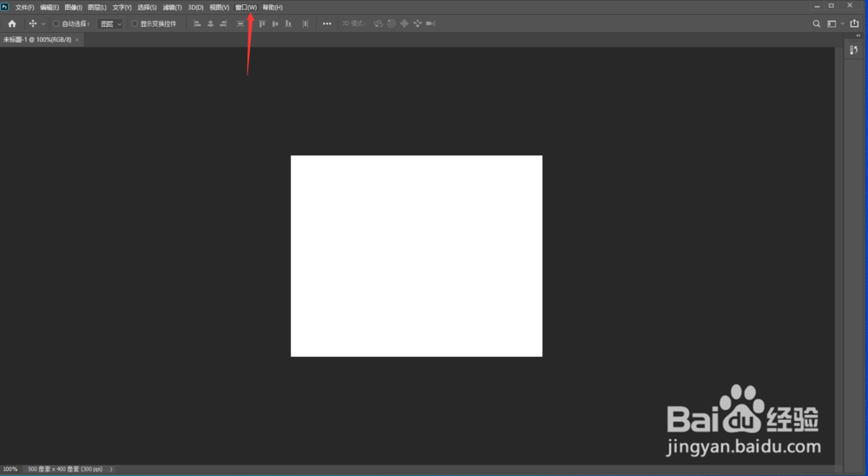Image resolution: width=868 pixels, height=476 pixels.
Task: Open the 视图(V) menu
Action: (220, 8)
